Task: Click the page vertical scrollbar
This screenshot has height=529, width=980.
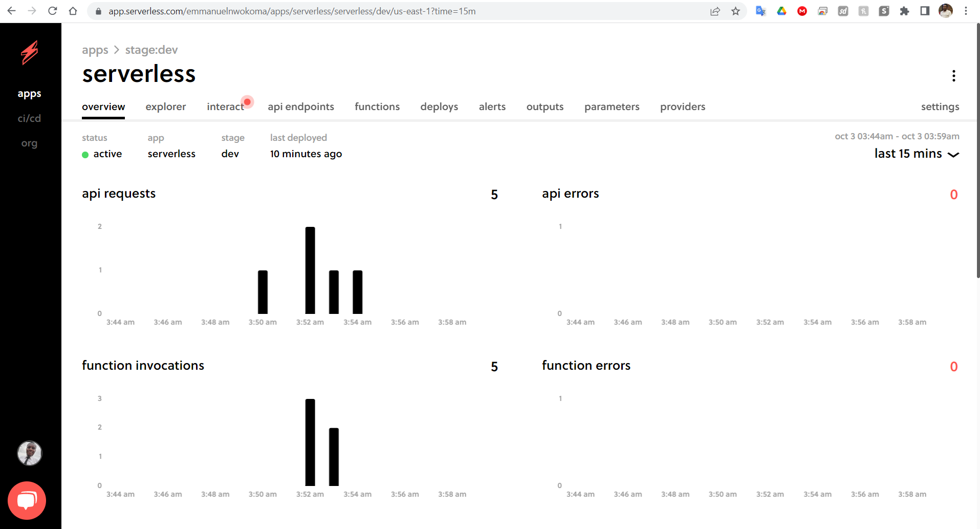Action: click(977, 151)
